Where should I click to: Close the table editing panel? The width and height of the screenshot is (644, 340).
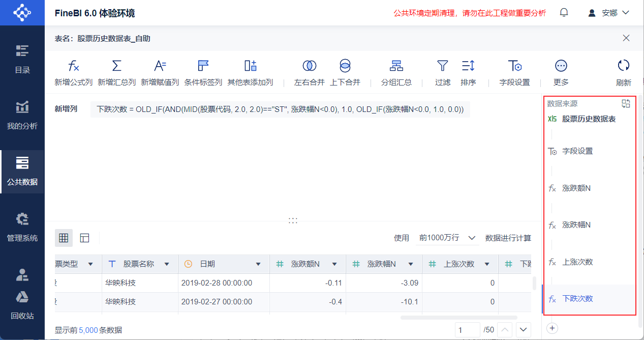pyautogui.click(x=626, y=38)
